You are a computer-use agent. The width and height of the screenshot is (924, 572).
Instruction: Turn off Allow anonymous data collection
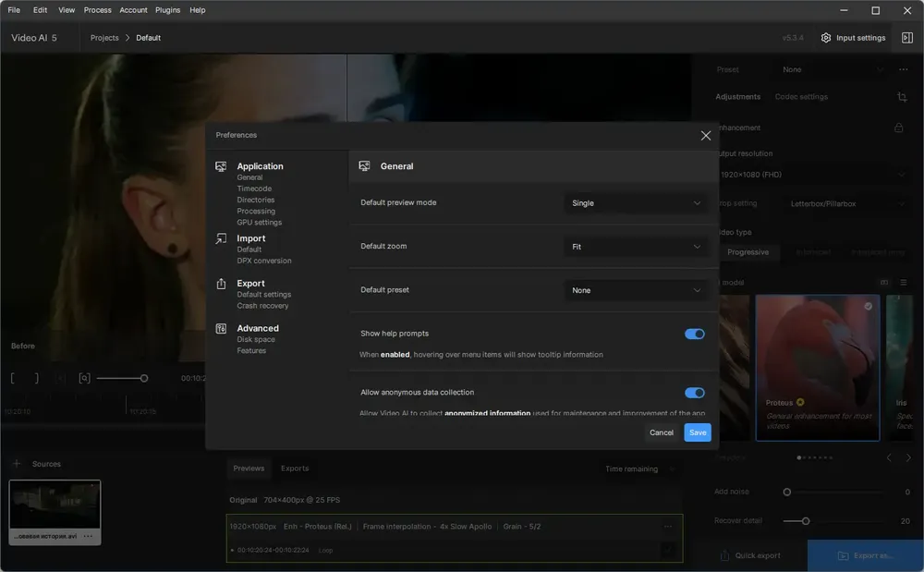pos(694,393)
